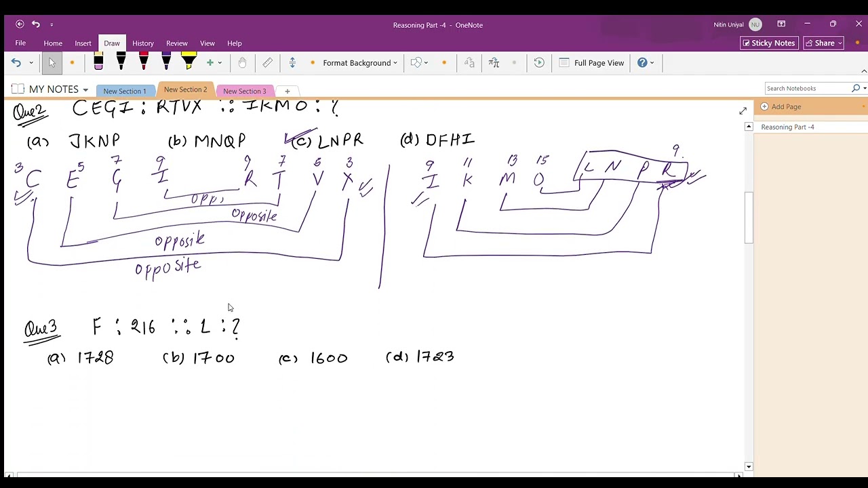Open the New Section 3 tab
Image resolution: width=868 pixels, height=488 pixels.
click(245, 91)
